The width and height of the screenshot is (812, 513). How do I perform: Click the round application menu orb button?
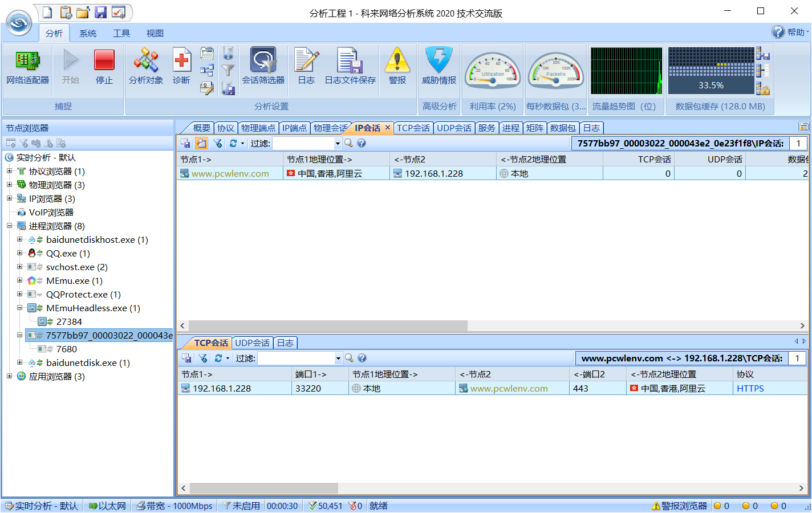(19, 23)
